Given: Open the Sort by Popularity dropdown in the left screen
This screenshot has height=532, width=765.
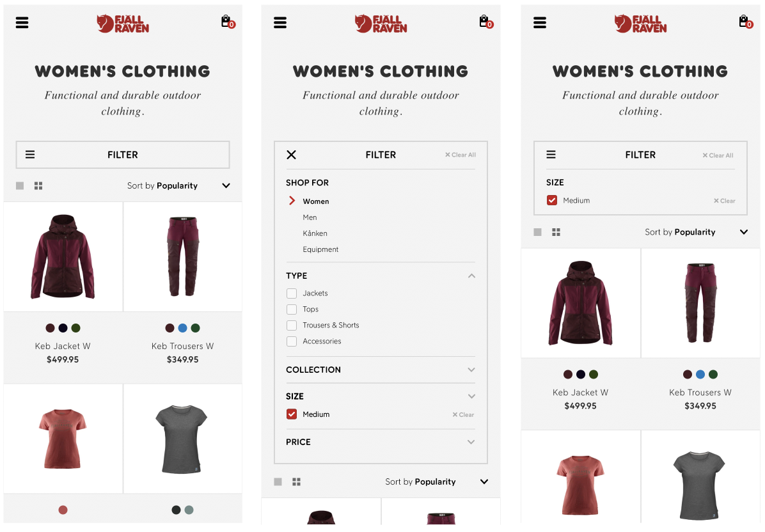Looking at the screenshot, I should (x=178, y=186).
